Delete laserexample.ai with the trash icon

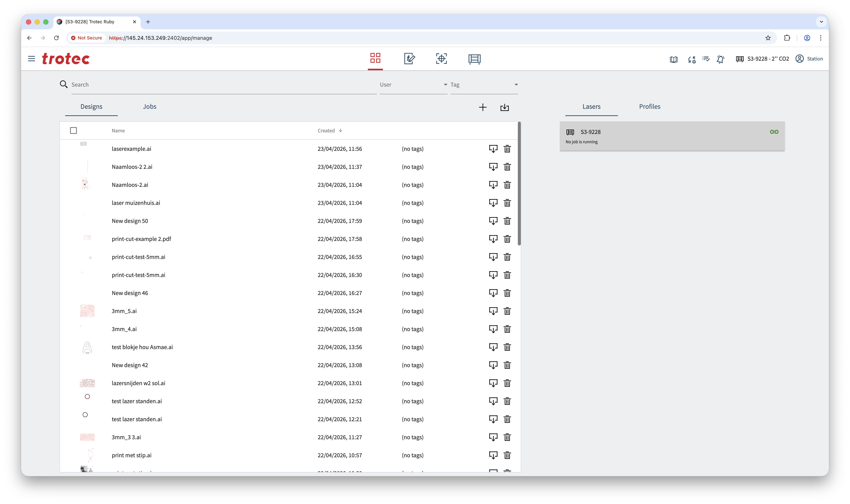coord(507,149)
